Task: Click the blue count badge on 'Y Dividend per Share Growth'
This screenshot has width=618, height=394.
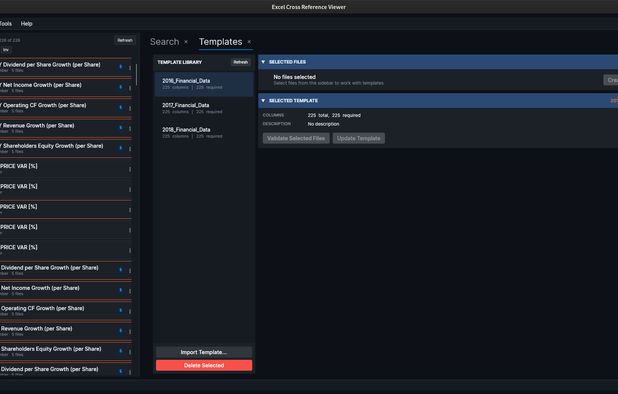Action: [x=121, y=67]
